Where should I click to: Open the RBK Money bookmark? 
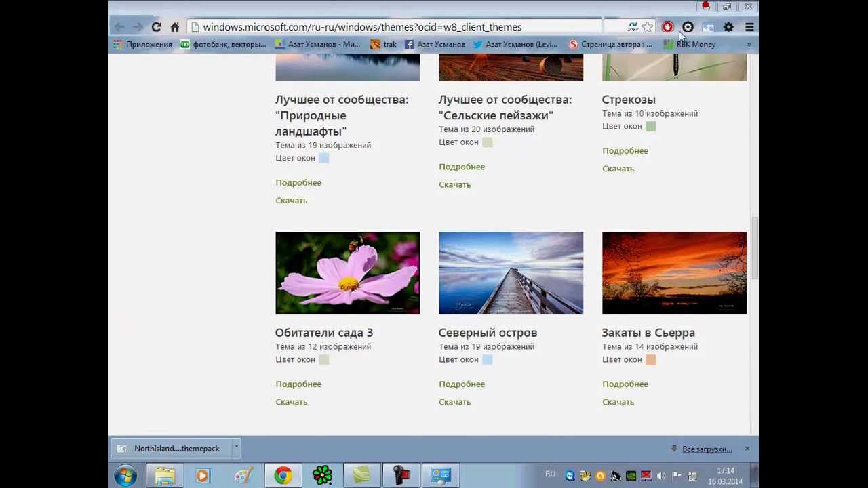[x=690, y=45]
